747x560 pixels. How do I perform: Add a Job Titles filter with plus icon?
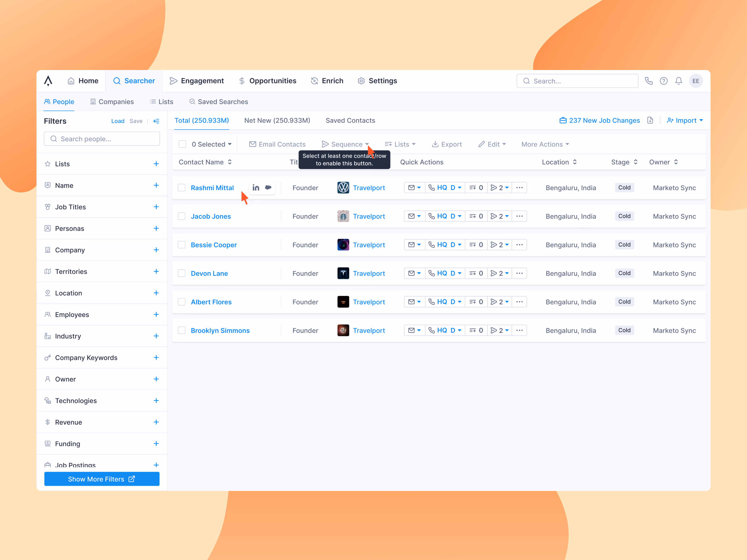[156, 207]
